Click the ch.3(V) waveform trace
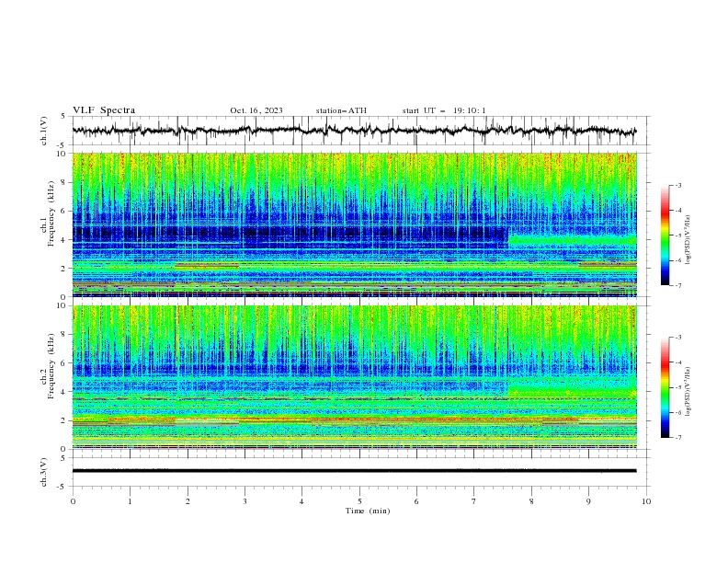Screen dimensions: 728x563 click(354, 471)
